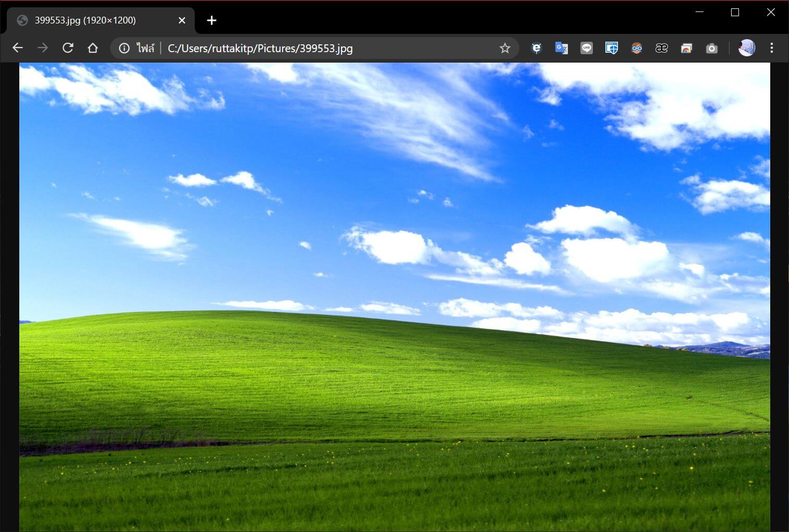View site information via the info icon
The image size is (789, 532).
coord(124,49)
